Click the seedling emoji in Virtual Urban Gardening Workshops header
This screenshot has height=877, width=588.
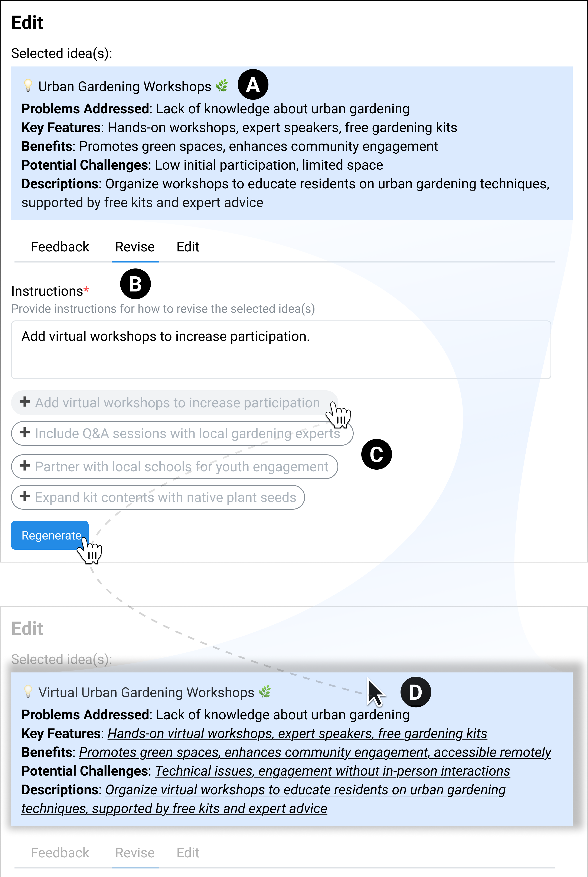(x=264, y=692)
